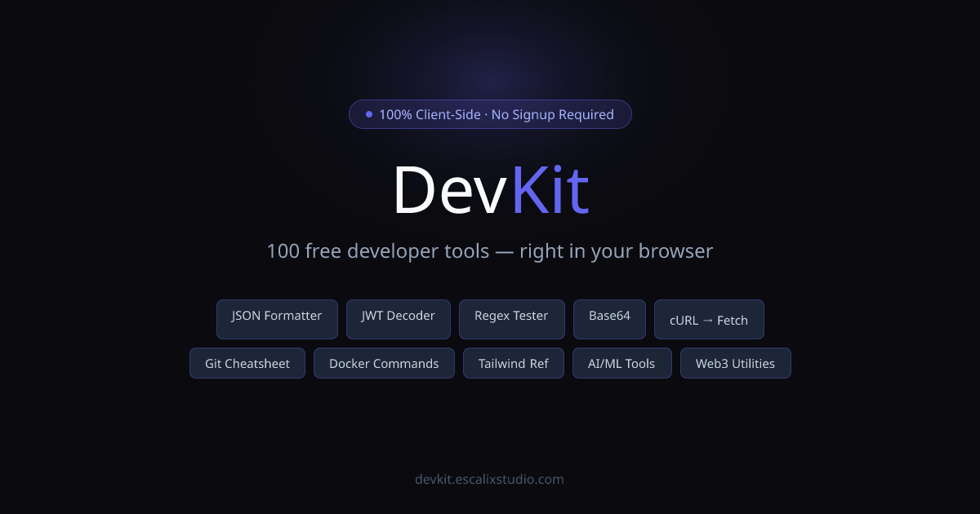This screenshot has height=514, width=980.
Task: Click the purple 'Kit' part of the logo
Action: click(551, 188)
